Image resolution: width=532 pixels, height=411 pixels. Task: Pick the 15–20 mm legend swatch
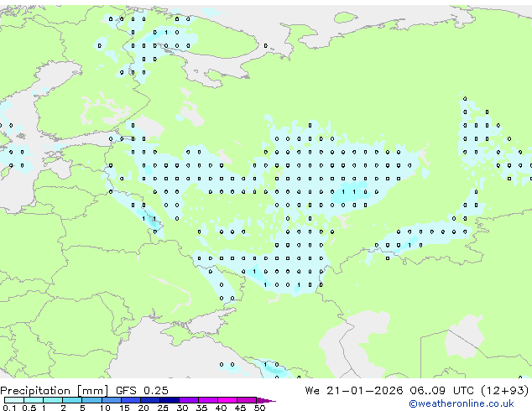click(130, 400)
